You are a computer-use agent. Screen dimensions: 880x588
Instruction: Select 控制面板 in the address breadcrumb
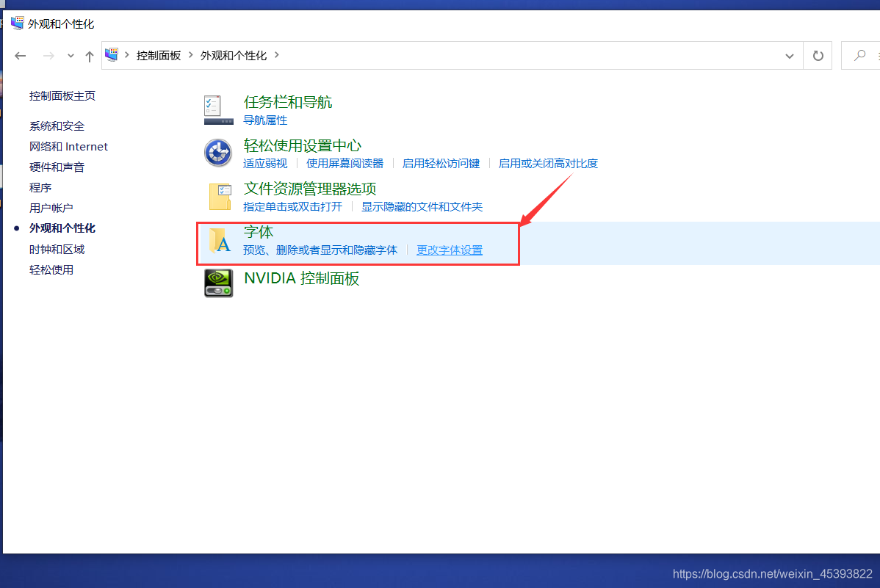click(159, 56)
